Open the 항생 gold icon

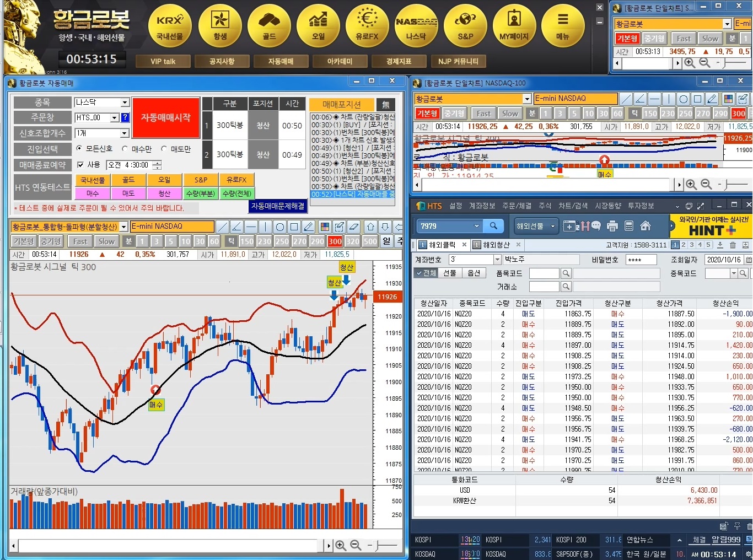tap(220, 26)
